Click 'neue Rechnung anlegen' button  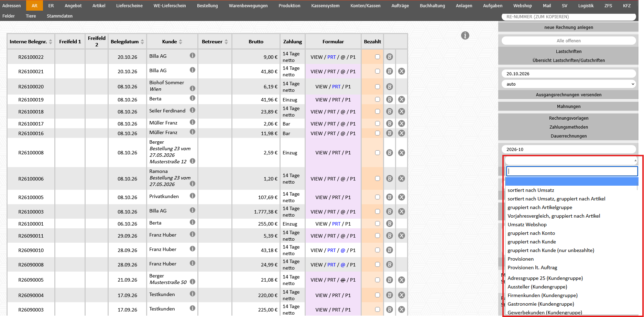(x=568, y=27)
